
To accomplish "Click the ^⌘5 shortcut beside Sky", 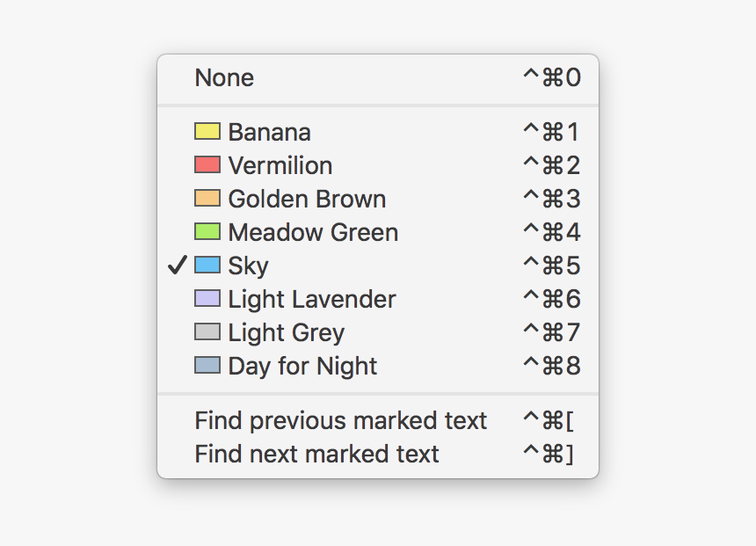I will 551,266.
